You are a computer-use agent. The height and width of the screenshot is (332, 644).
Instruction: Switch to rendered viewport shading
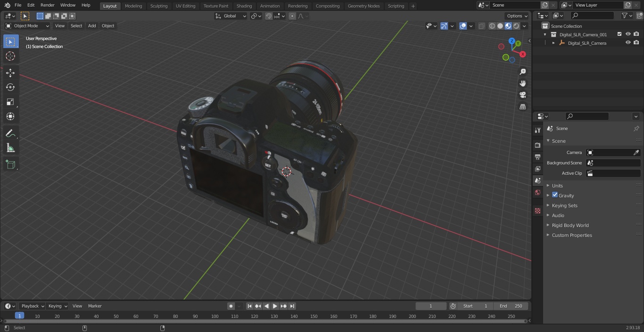pos(516,26)
